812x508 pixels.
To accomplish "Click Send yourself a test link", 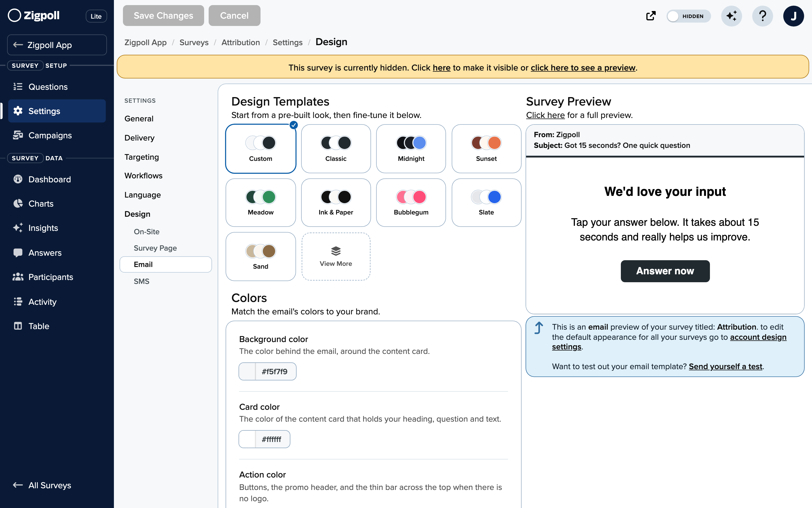I will tap(725, 366).
